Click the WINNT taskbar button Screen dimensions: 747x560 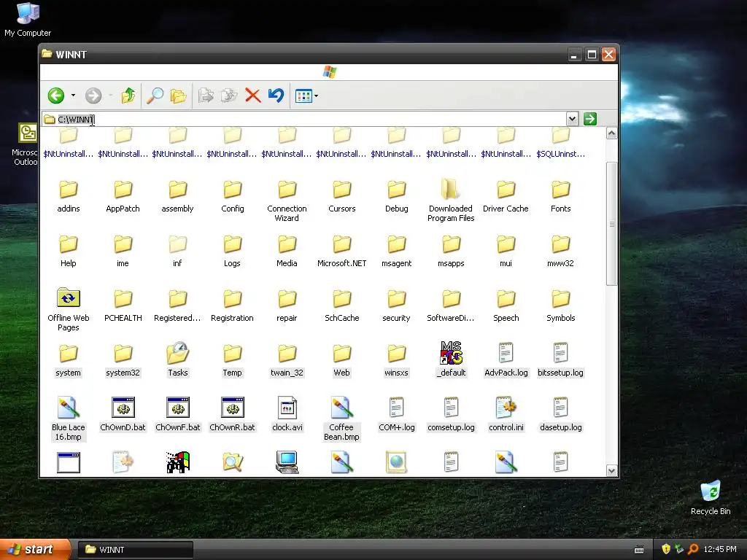click(135, 550)
